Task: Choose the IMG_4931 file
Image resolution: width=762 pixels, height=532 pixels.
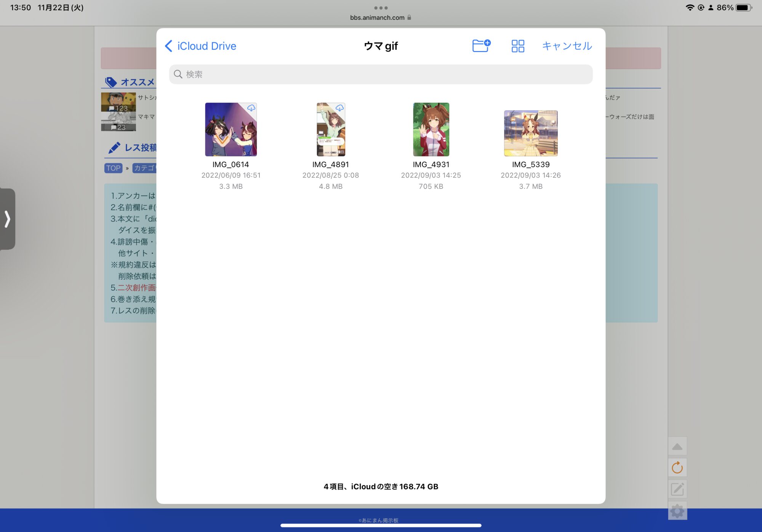Action: tap(431, 129)
